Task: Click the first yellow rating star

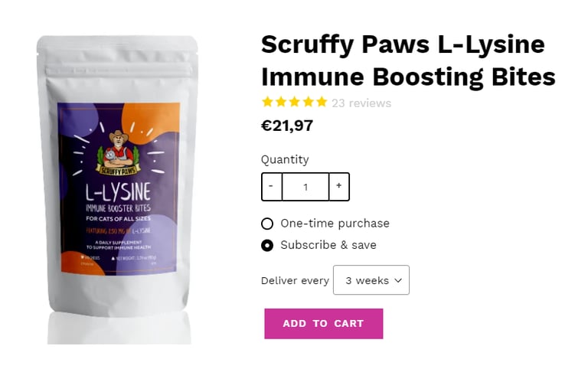Action: 267,102
